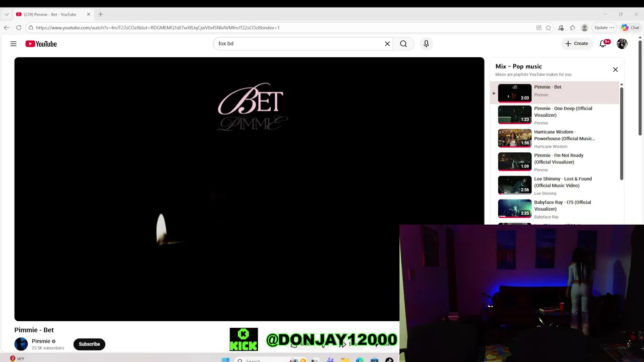
Task: Go back with browser back arrow
Action: (x=7, y=28)
